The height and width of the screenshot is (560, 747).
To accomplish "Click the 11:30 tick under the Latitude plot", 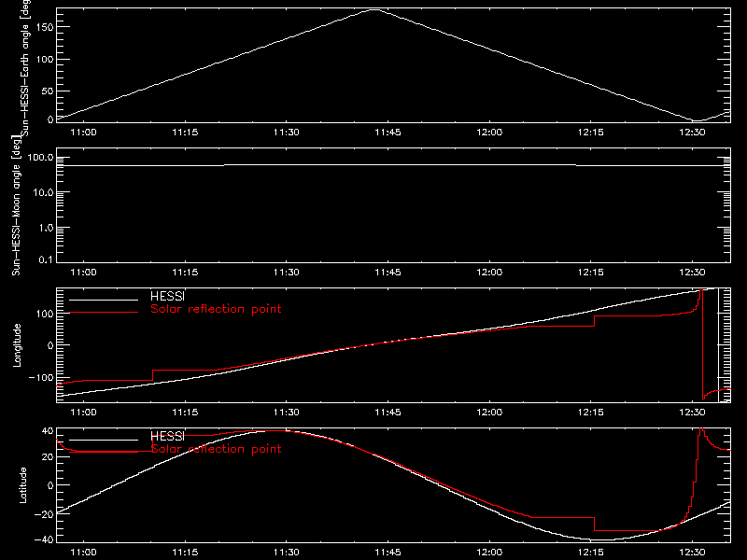I will pyautogui.click(x=287, y=553).
